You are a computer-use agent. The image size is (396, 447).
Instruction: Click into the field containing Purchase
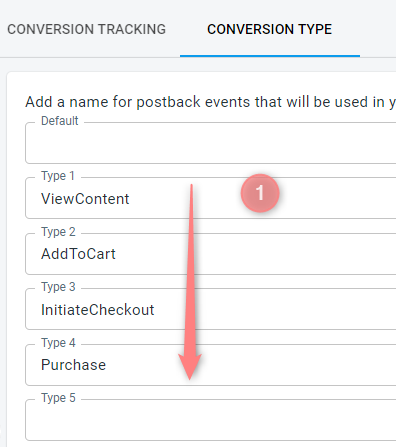pos(211,365)
